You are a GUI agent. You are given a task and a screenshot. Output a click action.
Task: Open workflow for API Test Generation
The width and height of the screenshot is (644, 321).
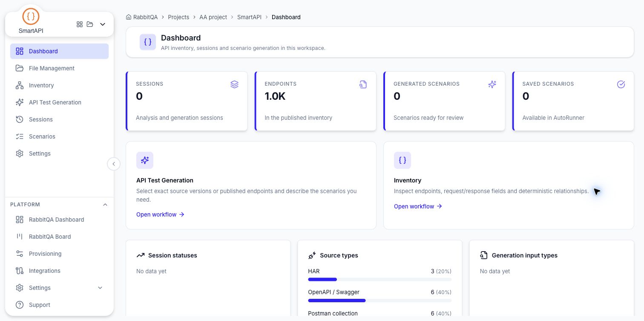point(160,214)
